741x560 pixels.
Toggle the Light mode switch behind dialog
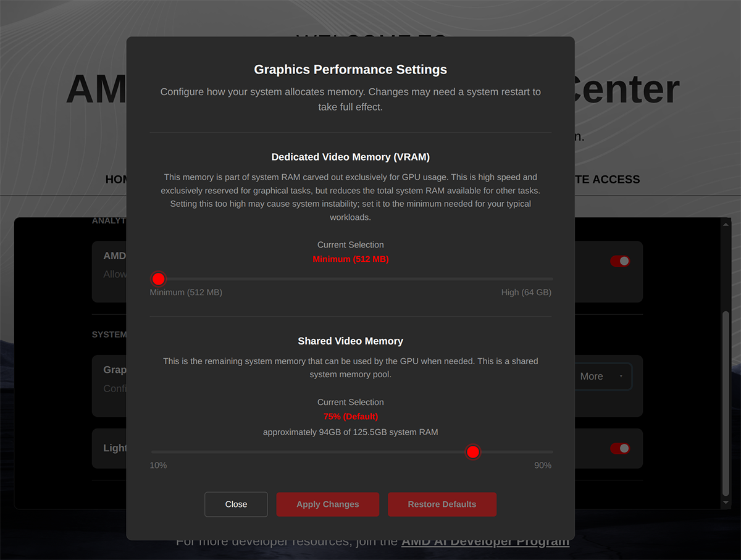(x=620, y=448)
